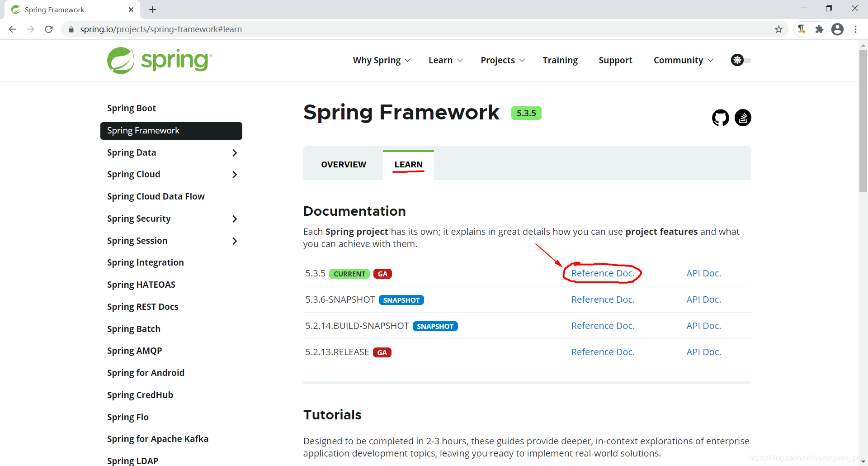Open Reference Doc. for 5.2.13.RELEASE
868x466 pixels.
603,352
